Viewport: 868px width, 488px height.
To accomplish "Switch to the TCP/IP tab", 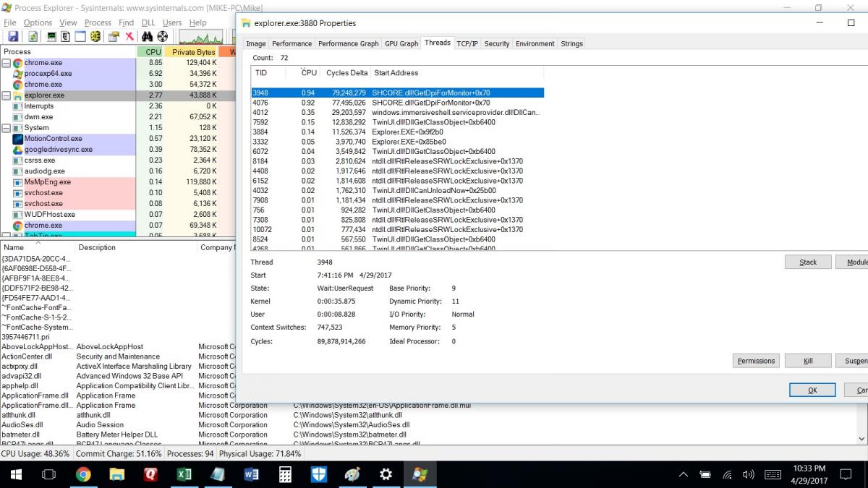I will [467, 43].
